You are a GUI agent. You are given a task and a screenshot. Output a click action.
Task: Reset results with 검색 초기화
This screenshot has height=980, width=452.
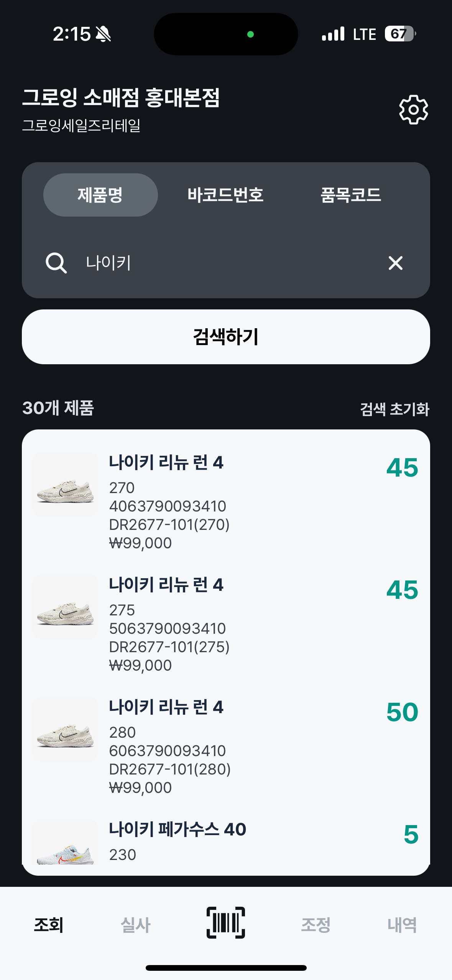tap(394, 409)
